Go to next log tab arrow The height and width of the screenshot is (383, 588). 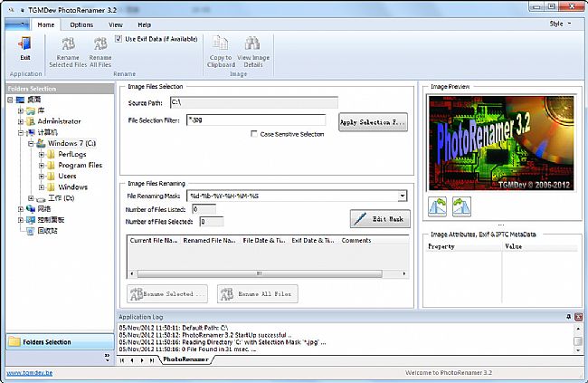pos(142,360)
